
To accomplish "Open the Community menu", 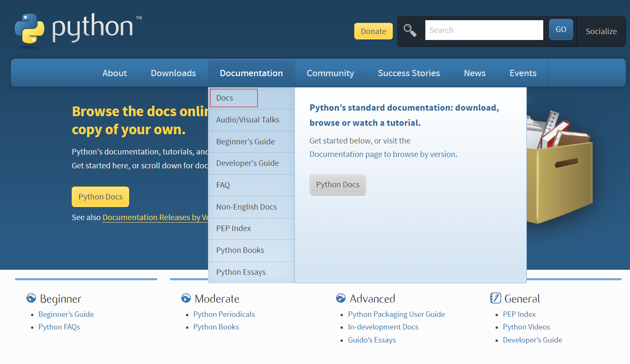I will [x=330, y=73].
